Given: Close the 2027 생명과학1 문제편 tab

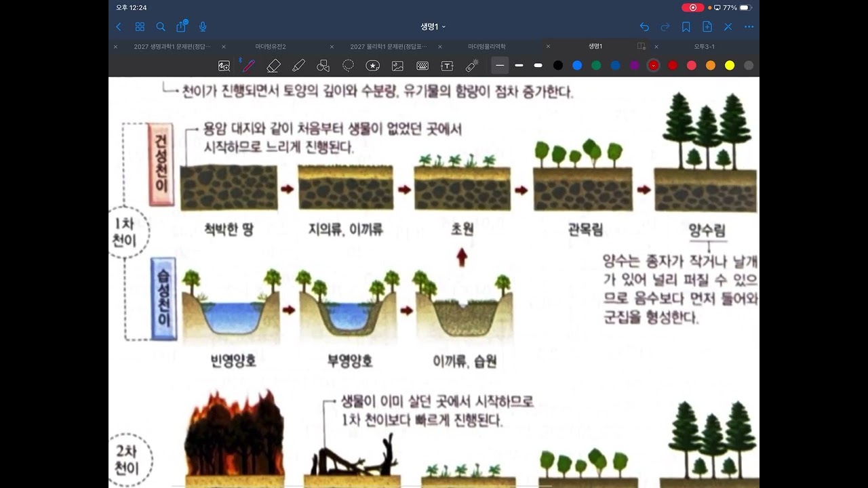Looking at the screenshot, I should click(x=115, y=47).
